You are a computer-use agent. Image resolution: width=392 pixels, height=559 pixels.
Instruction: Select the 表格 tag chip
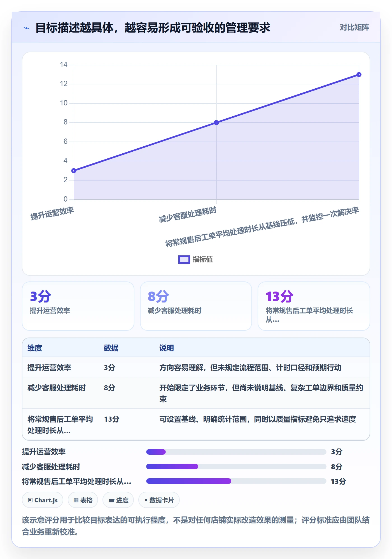pos(83,500)
